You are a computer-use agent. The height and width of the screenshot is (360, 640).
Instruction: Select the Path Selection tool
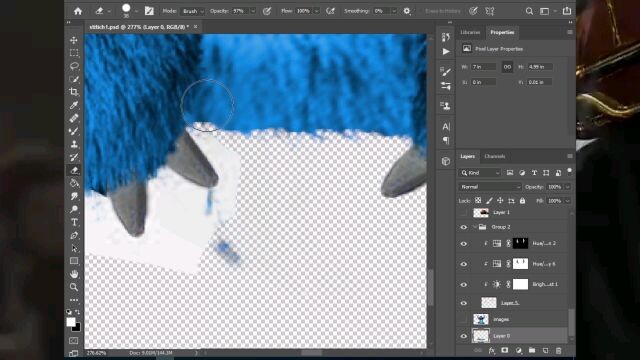coord(74,248)
